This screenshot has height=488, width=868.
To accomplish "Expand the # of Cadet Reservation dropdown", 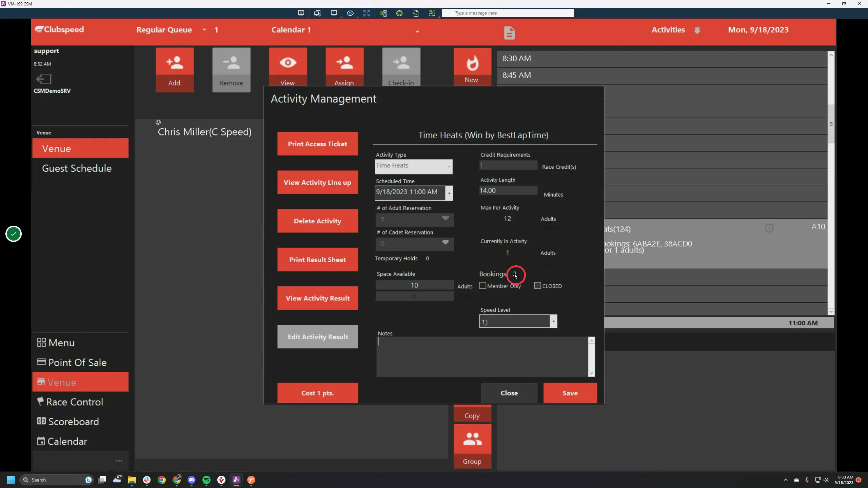I will coord(445,243).
